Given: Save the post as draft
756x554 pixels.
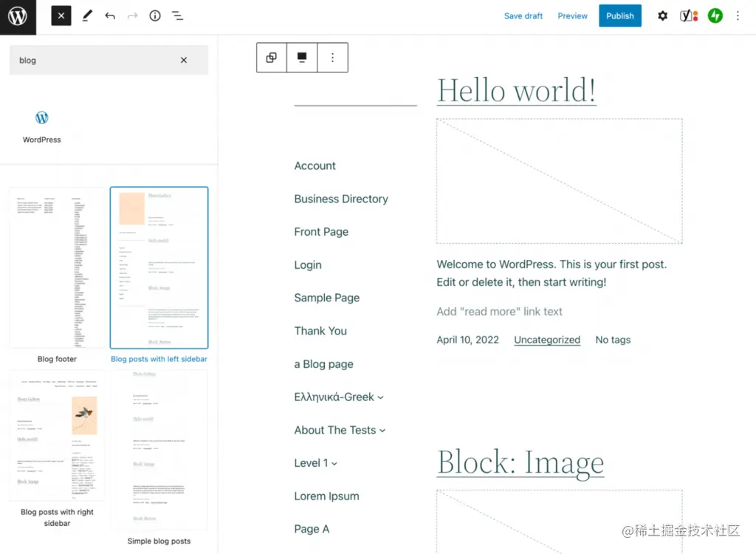Looking at the screenshot, I should 523,16.
